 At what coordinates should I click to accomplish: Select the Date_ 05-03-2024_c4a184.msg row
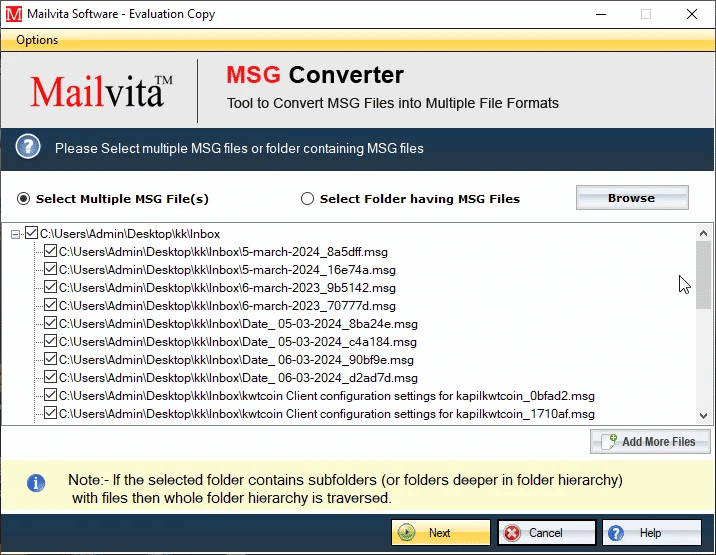click(x=238, y=342)
